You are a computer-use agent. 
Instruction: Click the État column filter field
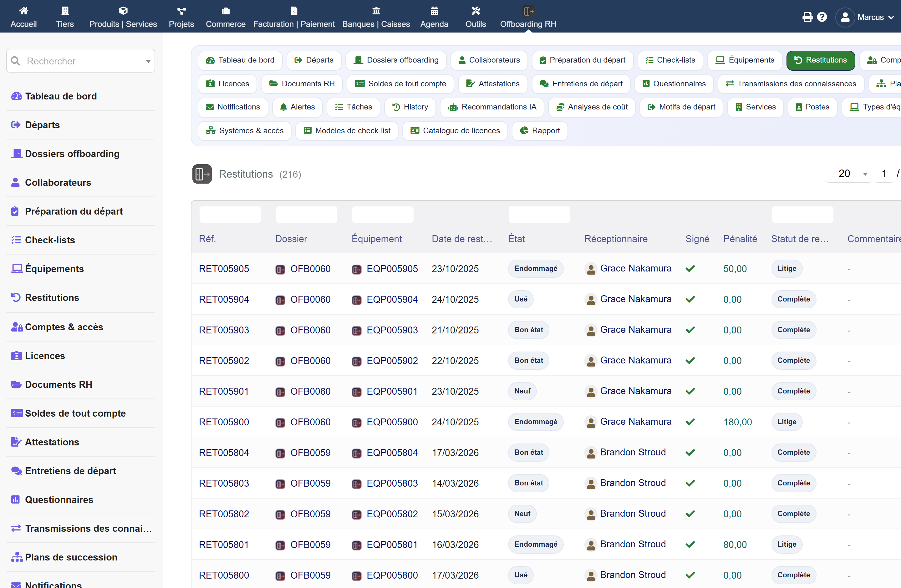pos(539,215)
